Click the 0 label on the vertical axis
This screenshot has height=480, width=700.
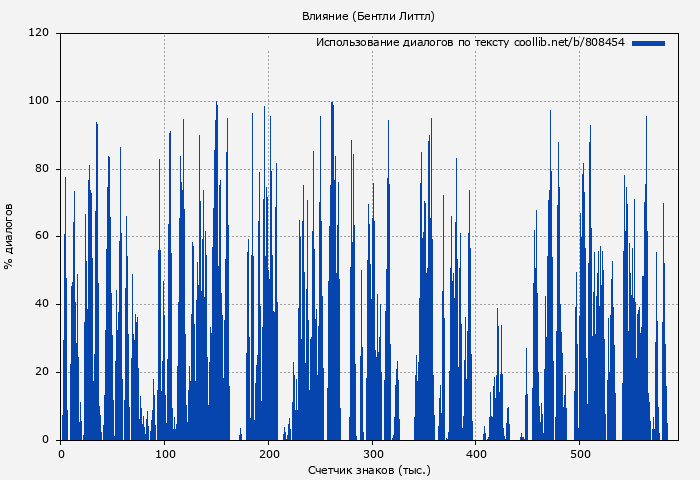pyautogui.click(x=45, y=440)
